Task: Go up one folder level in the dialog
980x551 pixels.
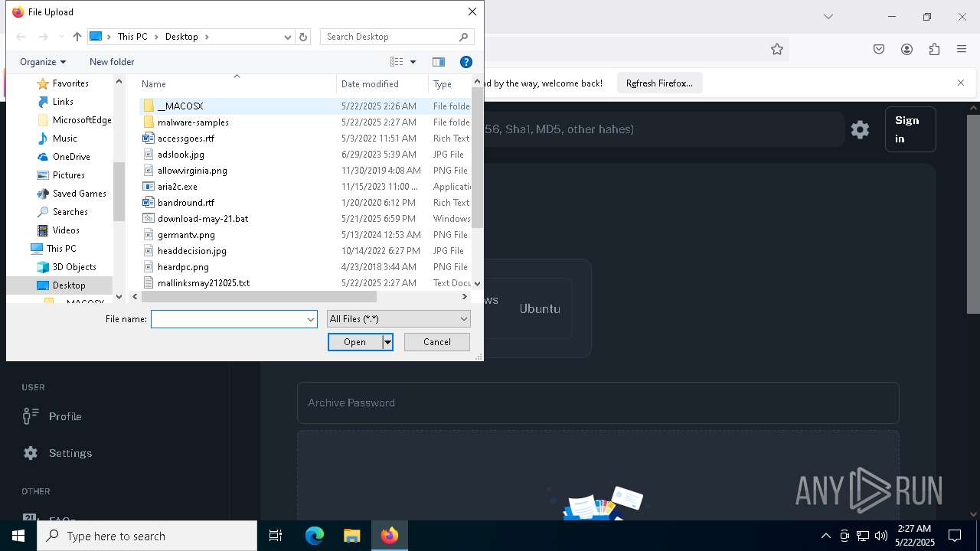Action: coord(77,37)
